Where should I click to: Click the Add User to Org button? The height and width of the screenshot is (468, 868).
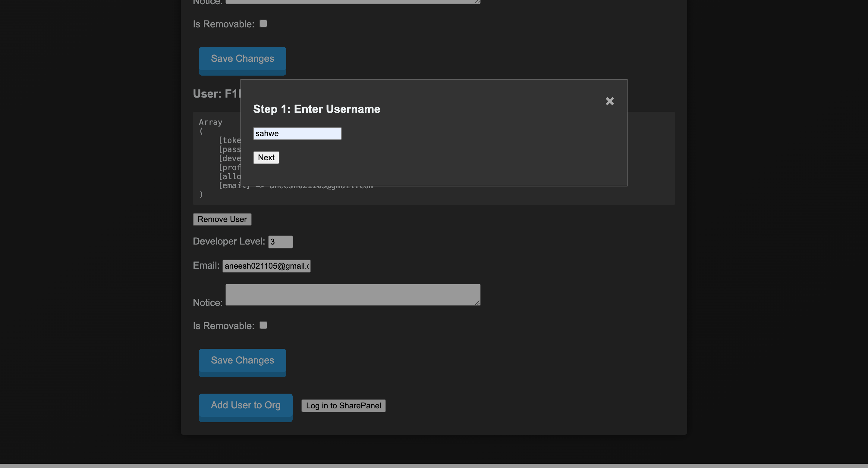click(x=245, y=405)
